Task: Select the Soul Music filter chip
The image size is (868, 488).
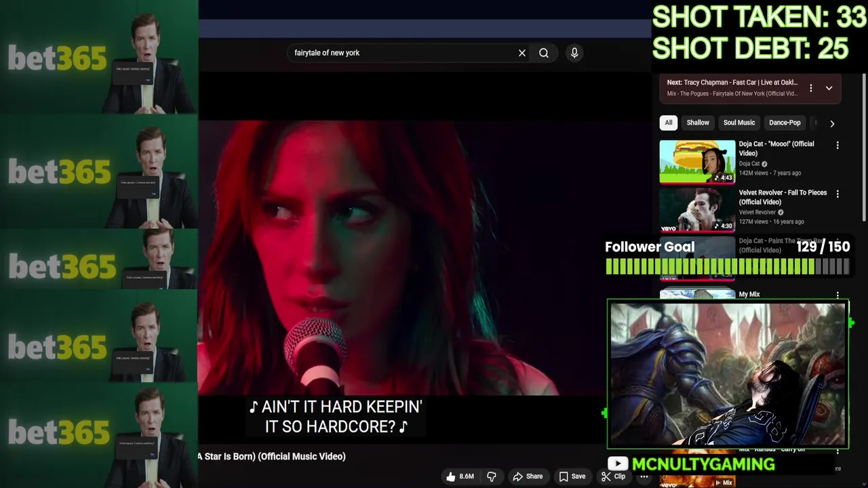Action: pos(739,123)
